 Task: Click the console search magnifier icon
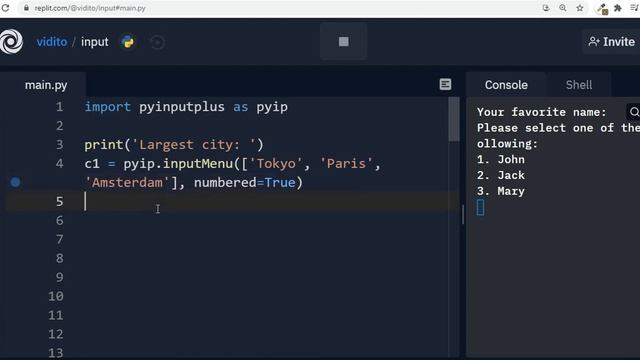point(634,112)
